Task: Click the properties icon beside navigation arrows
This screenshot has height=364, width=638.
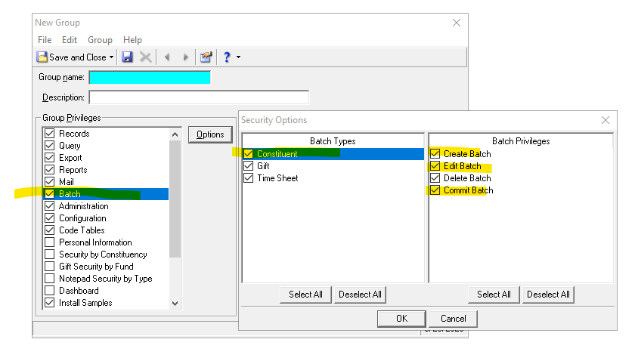Action: point(206,57)
